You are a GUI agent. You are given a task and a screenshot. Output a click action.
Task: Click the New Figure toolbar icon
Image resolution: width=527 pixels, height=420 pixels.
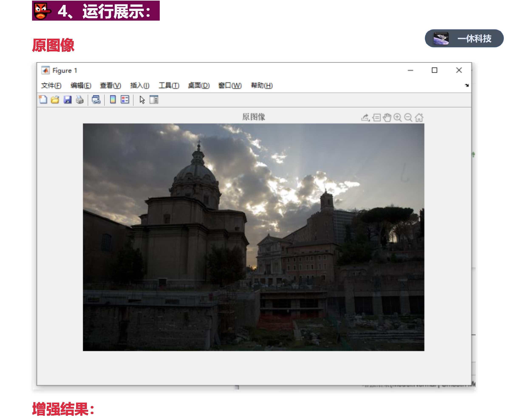point(43,100)
